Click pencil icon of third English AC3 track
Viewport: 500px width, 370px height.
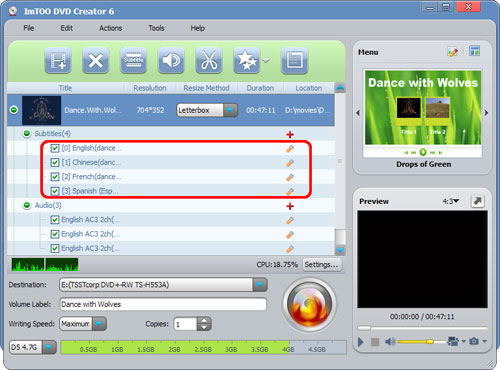click(x=290, y=249)
